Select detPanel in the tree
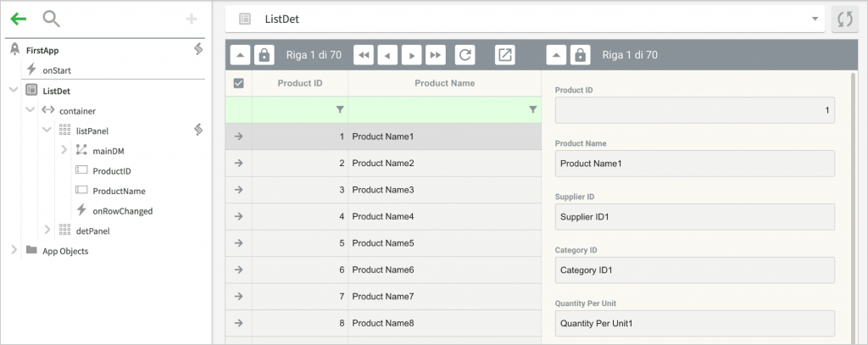The height and width of the screenshot is (345, 868). coord(92,231)
